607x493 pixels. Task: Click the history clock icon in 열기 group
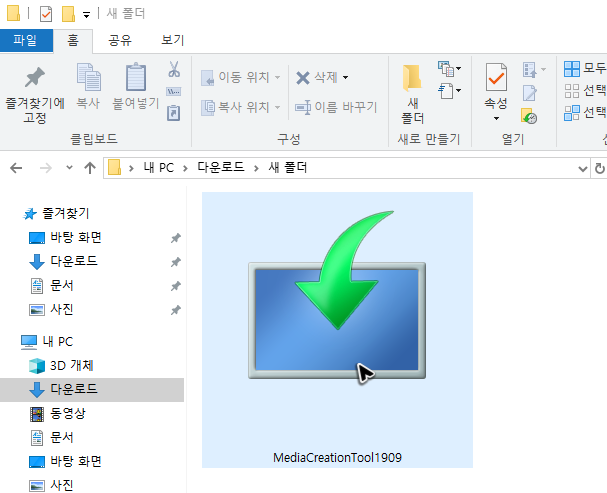click(x=529, y=116)
